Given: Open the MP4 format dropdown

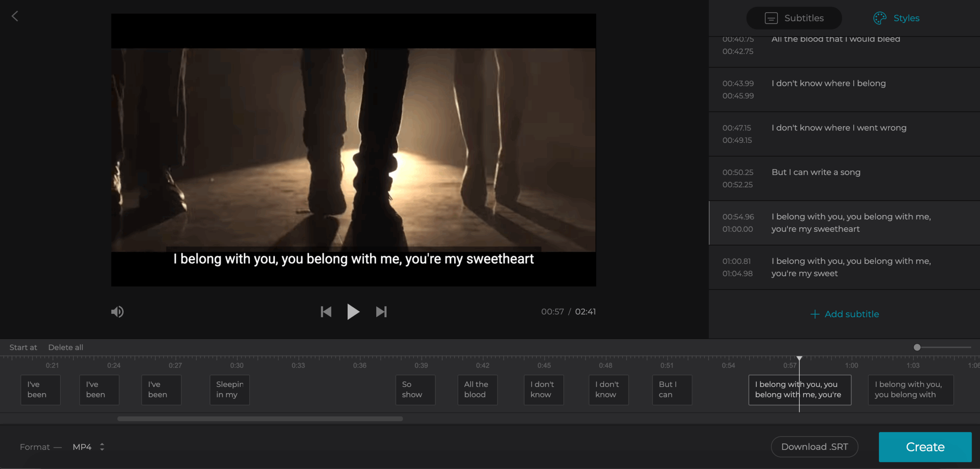Looking at the screenshot, I should tap(88, 447).
